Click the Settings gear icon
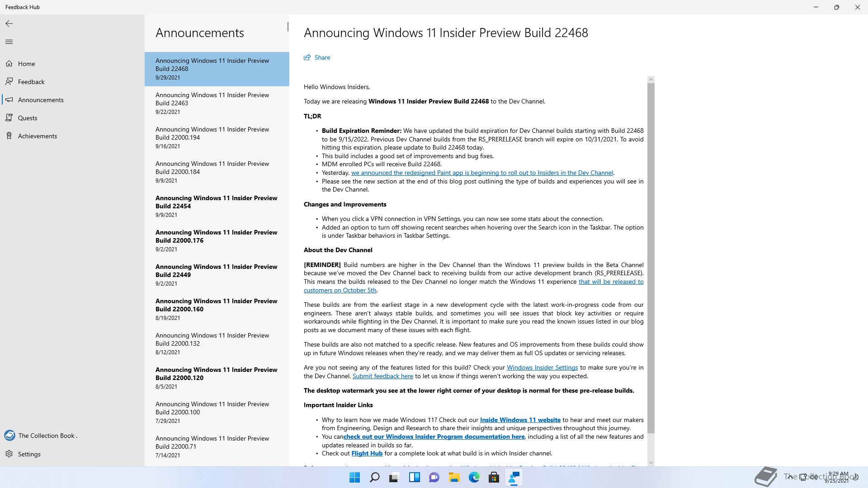This screenshot has height=488, width=868. (9, 454)
